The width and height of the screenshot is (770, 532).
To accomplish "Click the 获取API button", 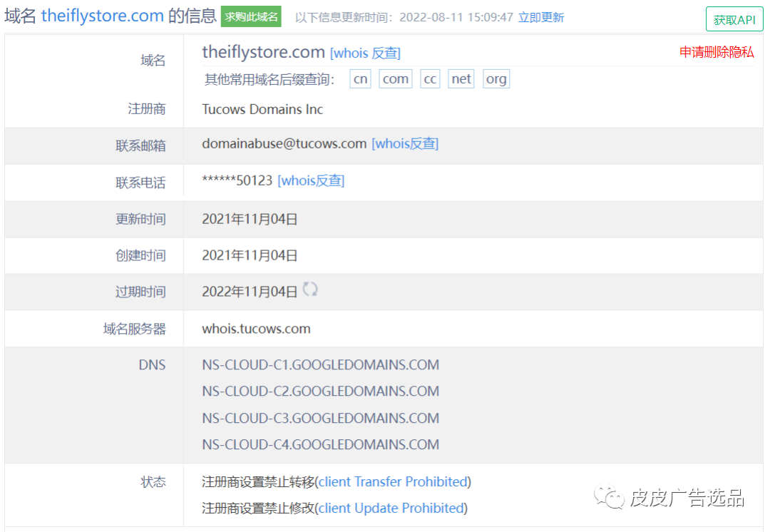I will coord(734,20).
